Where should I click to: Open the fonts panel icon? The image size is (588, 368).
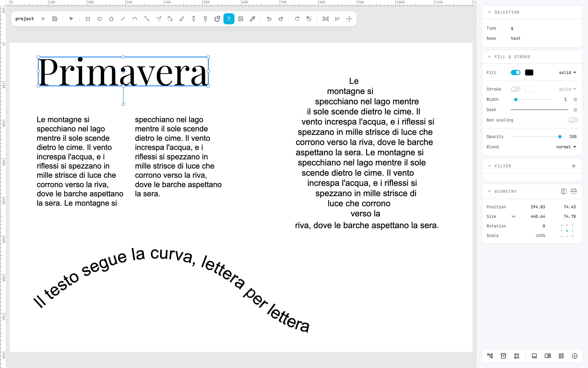[x=517, y=356]
